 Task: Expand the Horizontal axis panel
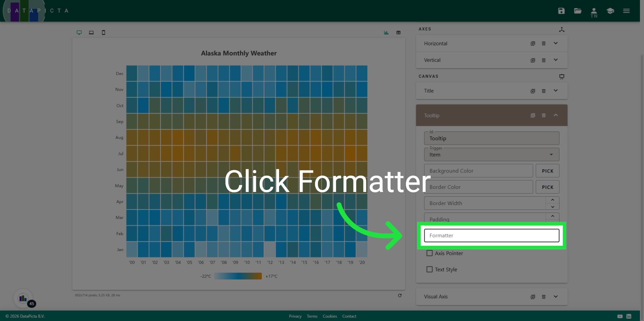click(556, 43)
